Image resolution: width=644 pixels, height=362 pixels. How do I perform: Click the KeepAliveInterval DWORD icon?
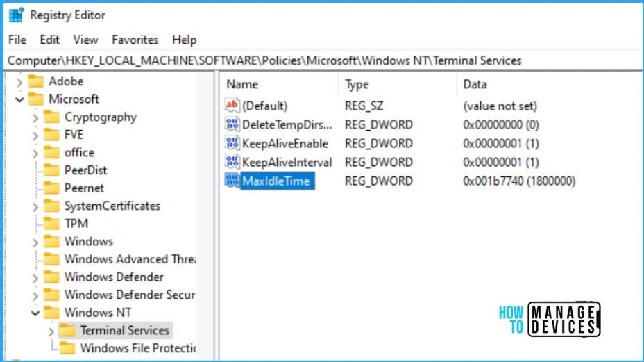232,162
